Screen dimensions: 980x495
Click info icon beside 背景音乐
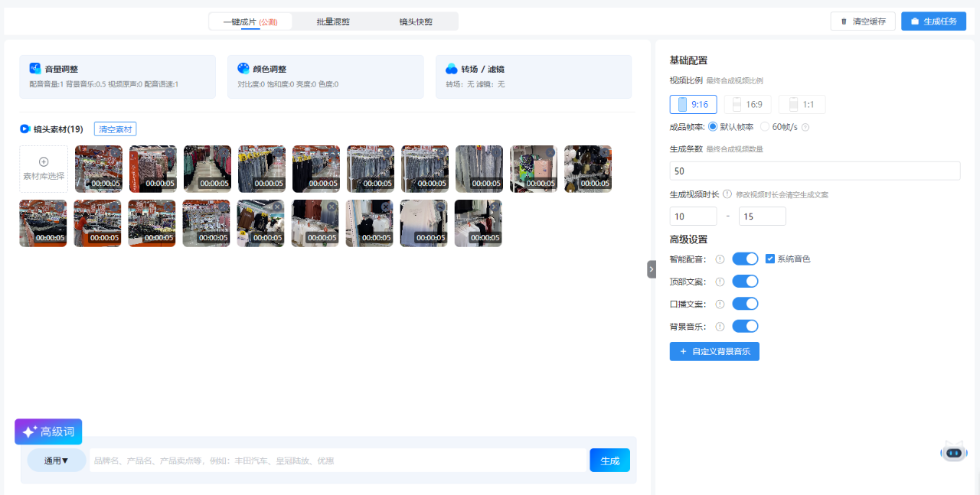[x=720, y=327]
